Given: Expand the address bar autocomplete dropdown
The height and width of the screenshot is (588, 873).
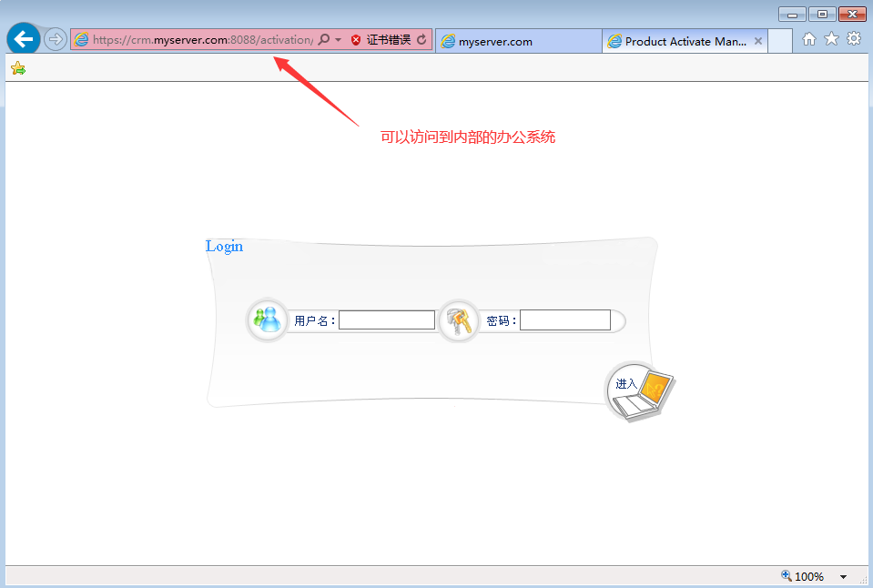Looking at the screenshot, I should 339,40.
